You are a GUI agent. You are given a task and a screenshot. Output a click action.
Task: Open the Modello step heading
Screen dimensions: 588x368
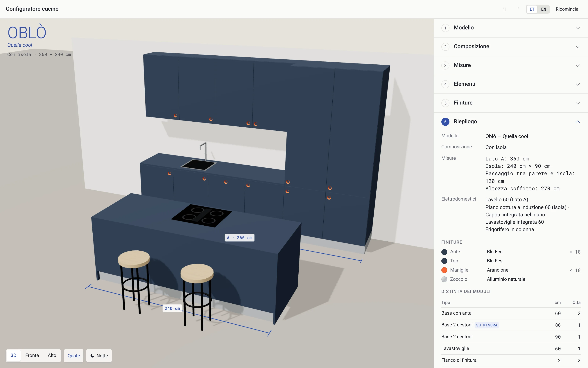click(x=464, y=27)
